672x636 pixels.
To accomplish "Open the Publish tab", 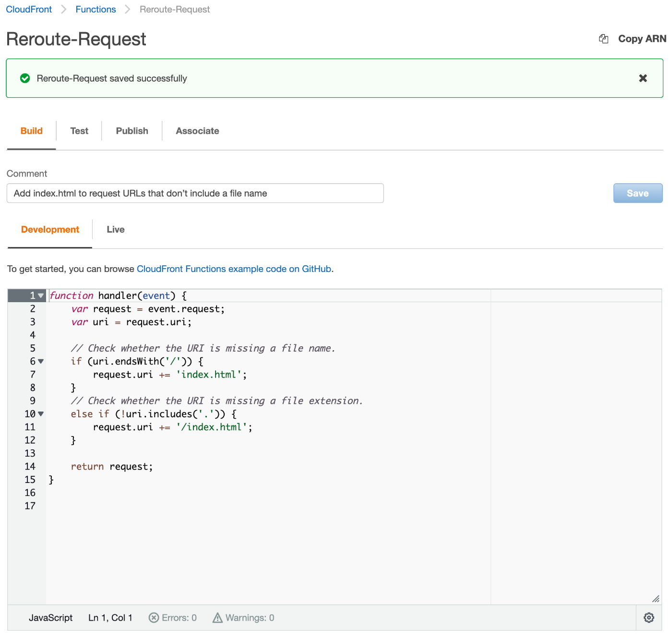I will coord(132,131).
